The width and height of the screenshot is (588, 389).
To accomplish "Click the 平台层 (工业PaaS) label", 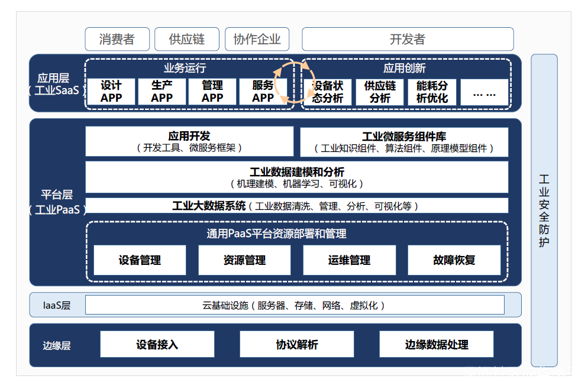I will point(57,202).
